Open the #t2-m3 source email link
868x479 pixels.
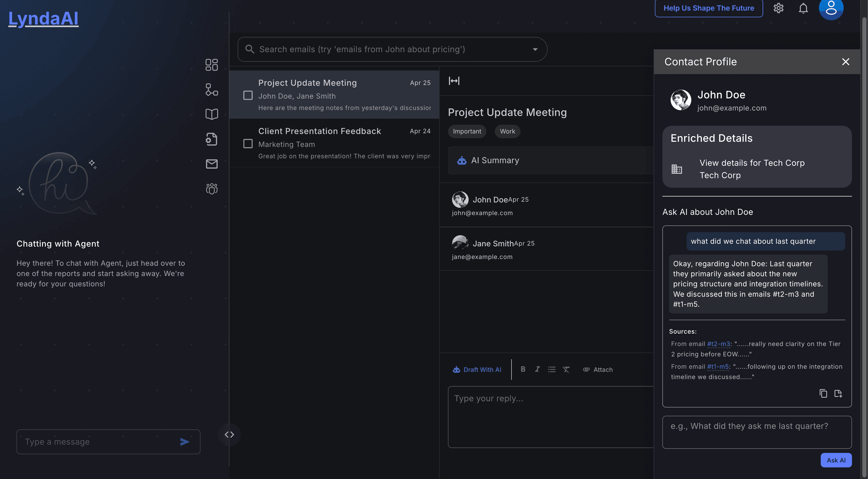coord(718,344)
